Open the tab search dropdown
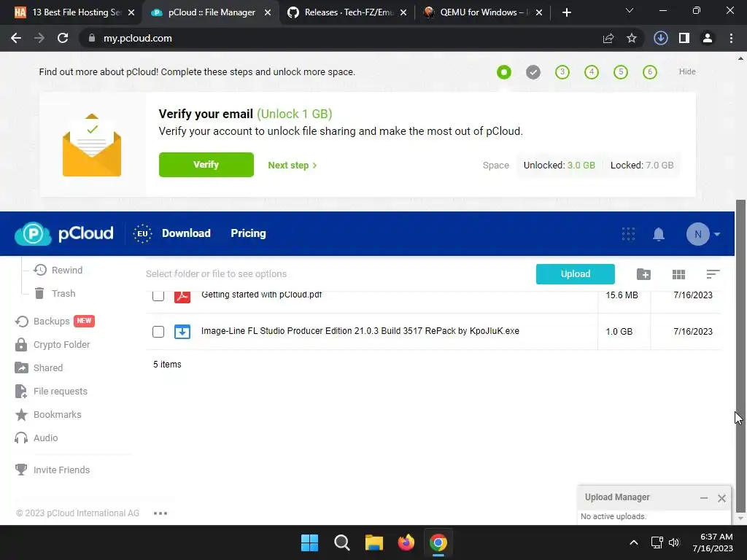 click(629, 11)
